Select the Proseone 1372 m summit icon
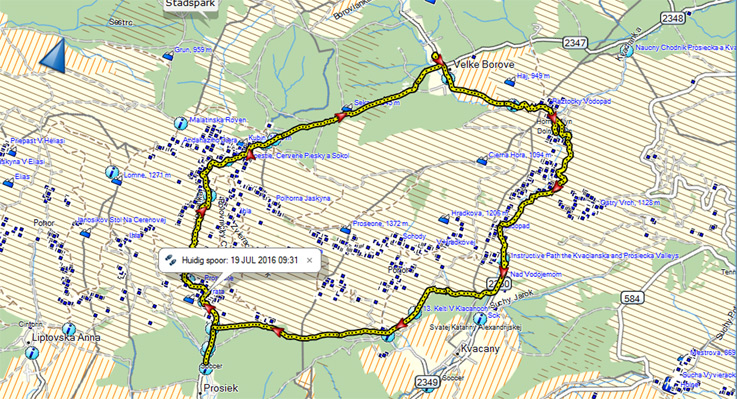This screenshot has width=737, height=399. 346,230
